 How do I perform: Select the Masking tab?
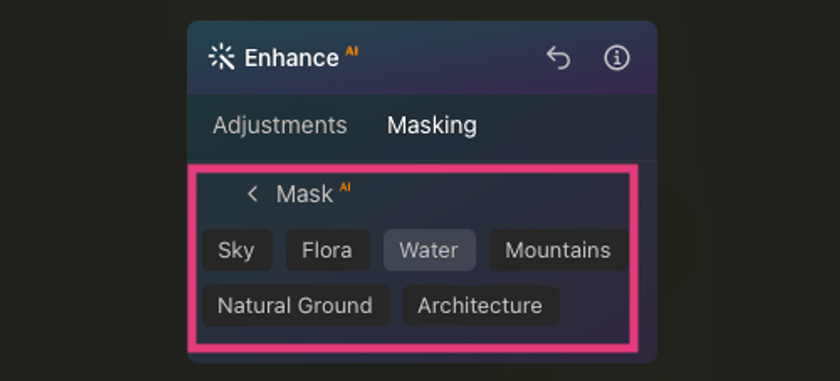point(432,125)
